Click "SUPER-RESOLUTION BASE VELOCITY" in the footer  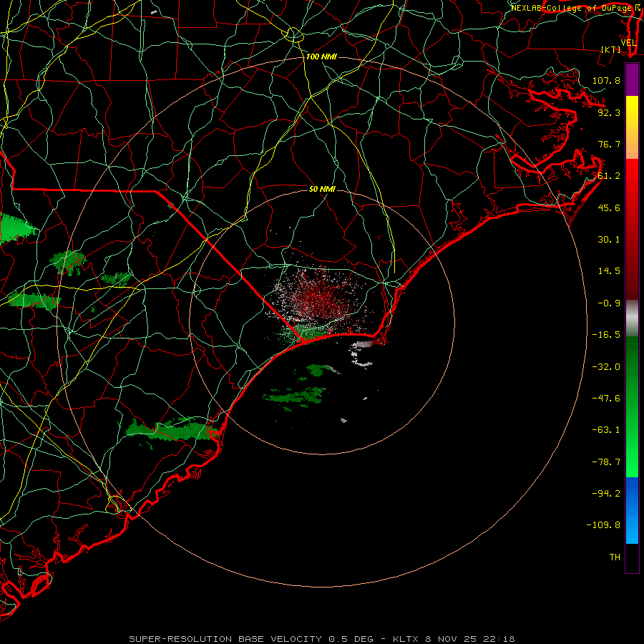coord(225,639)
